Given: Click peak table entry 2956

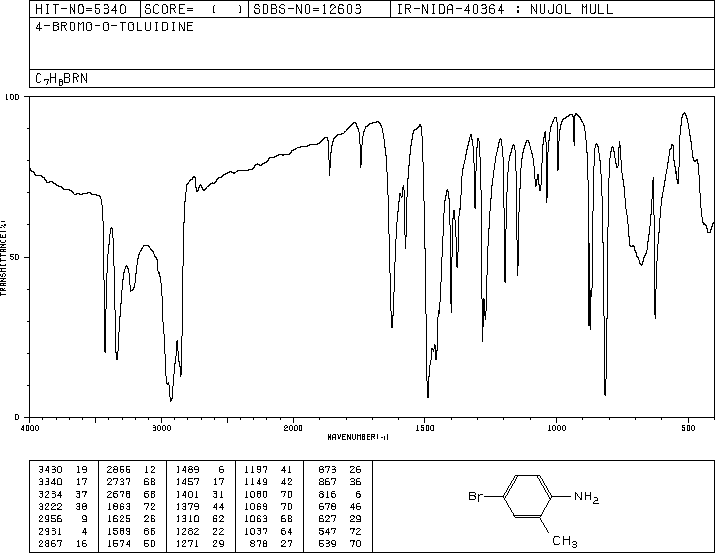Looking at the screenshot, I should pos(51,519).
